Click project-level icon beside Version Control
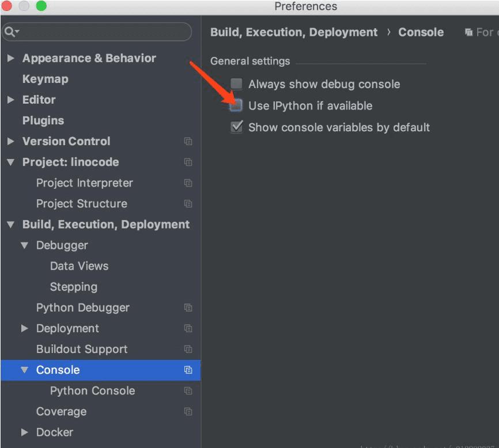The width and height of the screenshot is (499, 448). coord(188,142)
